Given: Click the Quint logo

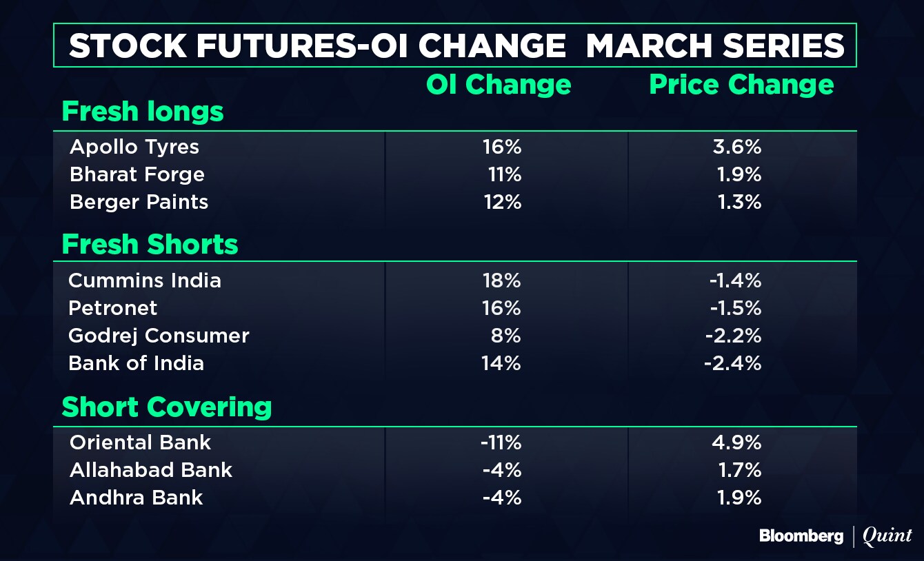Looking at the screenshot, I should tap(888, 535).
